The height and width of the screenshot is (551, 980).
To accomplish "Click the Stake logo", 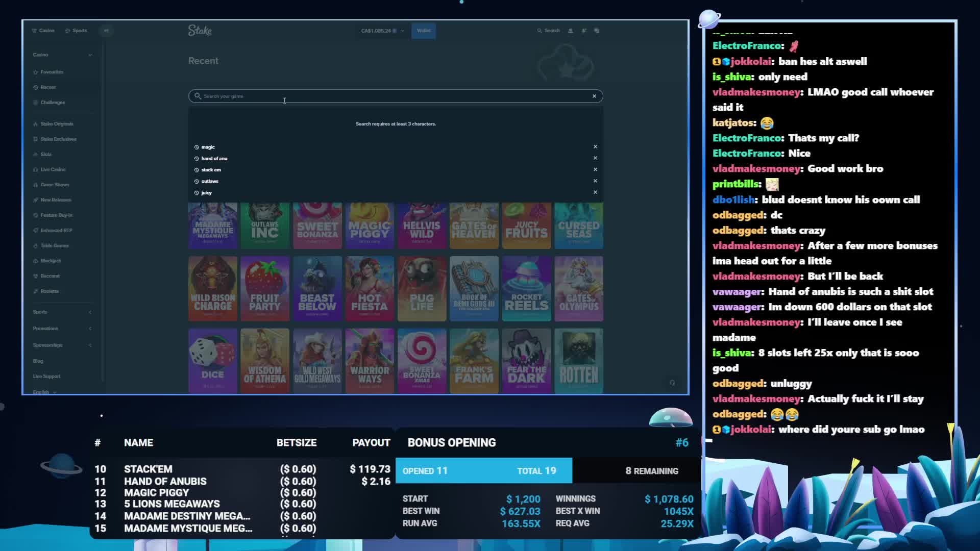I will 200,31.
